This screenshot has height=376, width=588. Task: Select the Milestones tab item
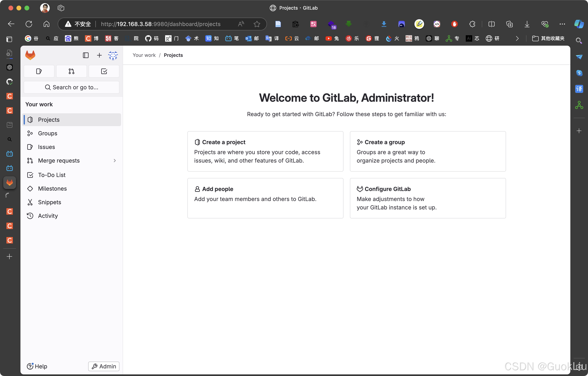(x=52, y=188)
